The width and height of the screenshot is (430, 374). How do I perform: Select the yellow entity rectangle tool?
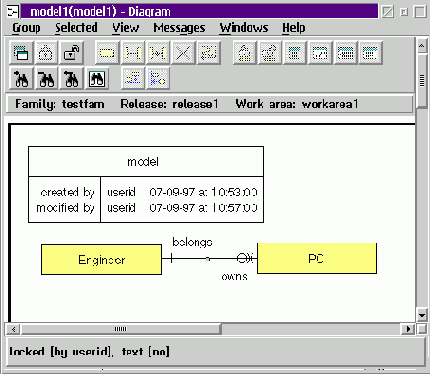pos(107,53)
